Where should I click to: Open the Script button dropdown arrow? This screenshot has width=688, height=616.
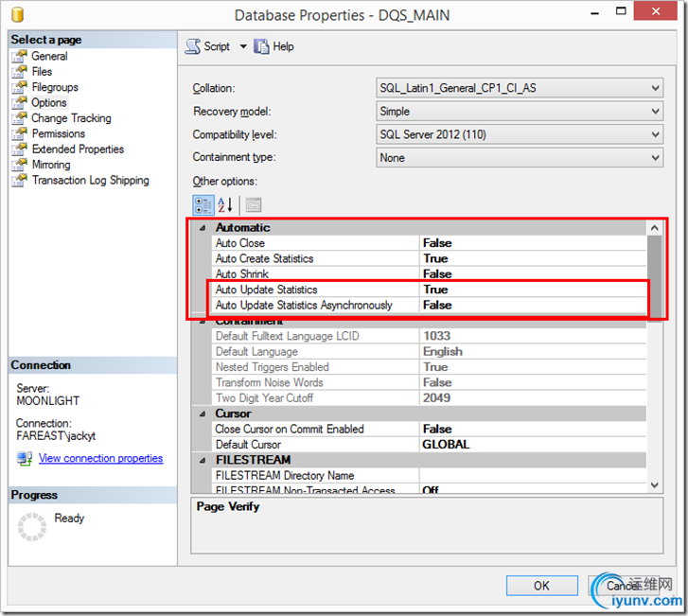point(243,46)
